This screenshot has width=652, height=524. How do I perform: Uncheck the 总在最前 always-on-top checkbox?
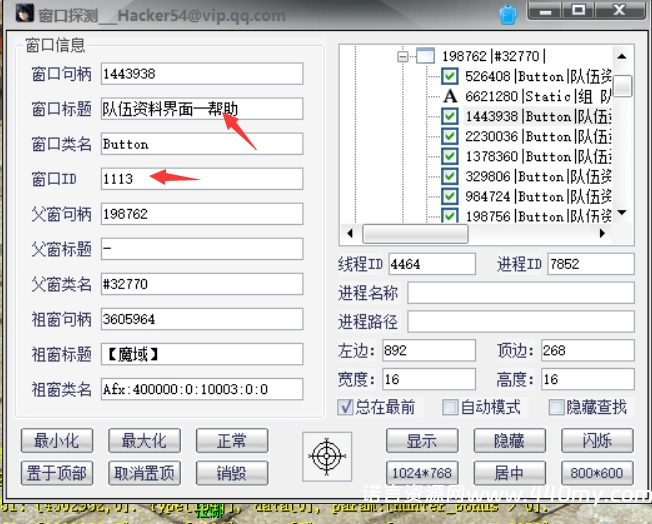345,407
